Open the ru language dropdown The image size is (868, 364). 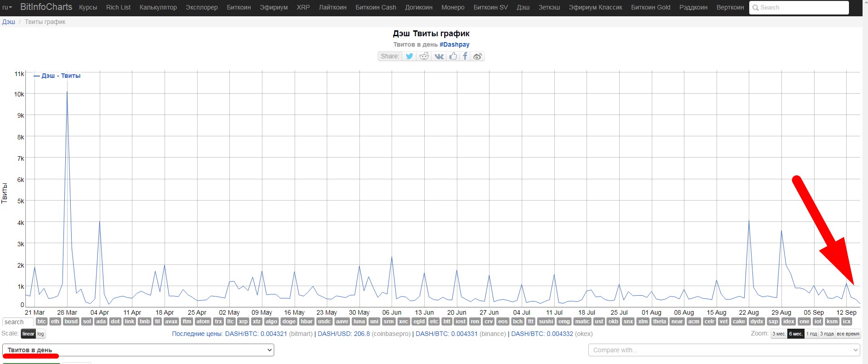tap(7, 7)
